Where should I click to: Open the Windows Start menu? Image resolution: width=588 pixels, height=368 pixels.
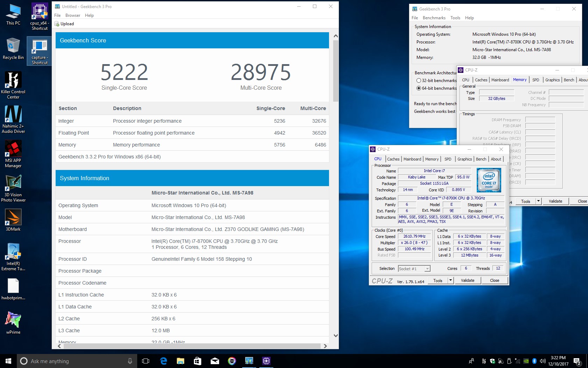[x=8, y=361]
